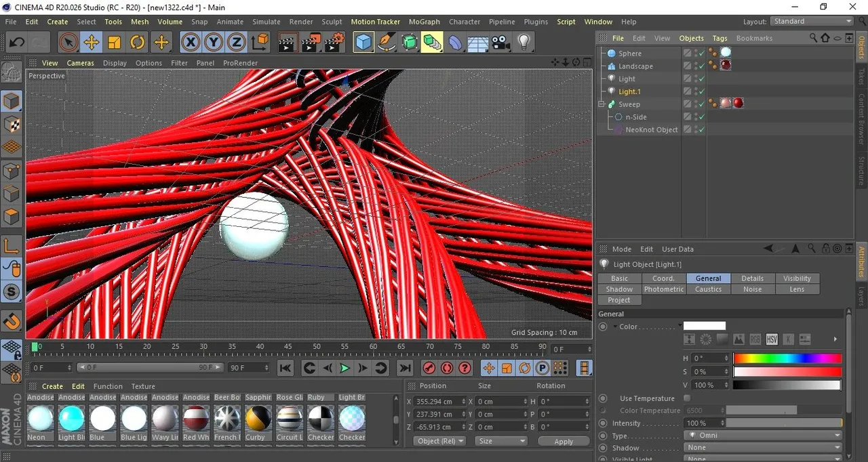Open the Simulate menu

point(266,22)
